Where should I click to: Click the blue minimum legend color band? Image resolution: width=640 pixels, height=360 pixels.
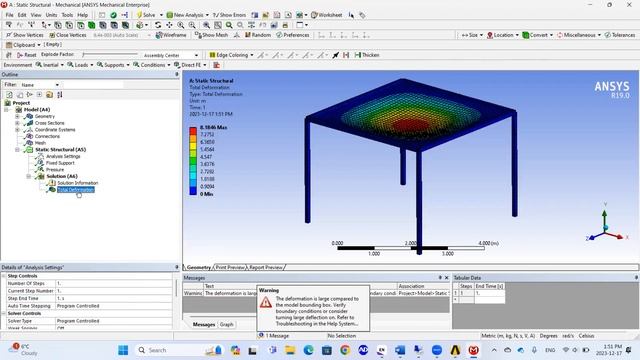[x=193, y=191]
